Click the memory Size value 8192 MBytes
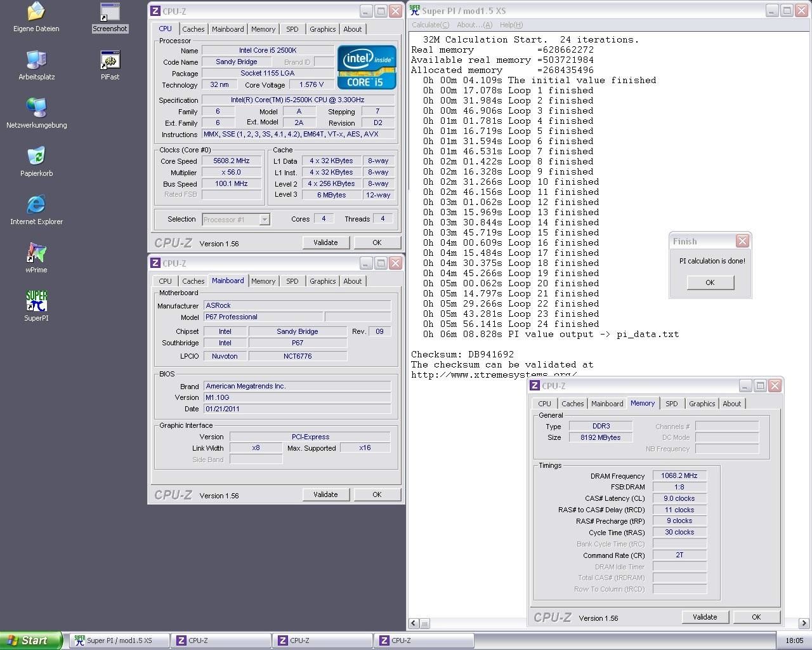This screenshot has height=650, width=812. point(600,437)
